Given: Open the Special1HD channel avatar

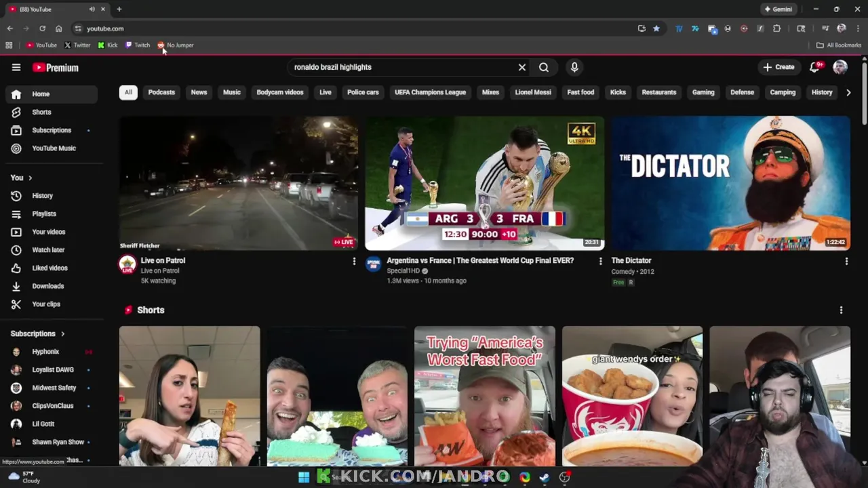Looking at the screenshot, I should click(x=373, y=264).
